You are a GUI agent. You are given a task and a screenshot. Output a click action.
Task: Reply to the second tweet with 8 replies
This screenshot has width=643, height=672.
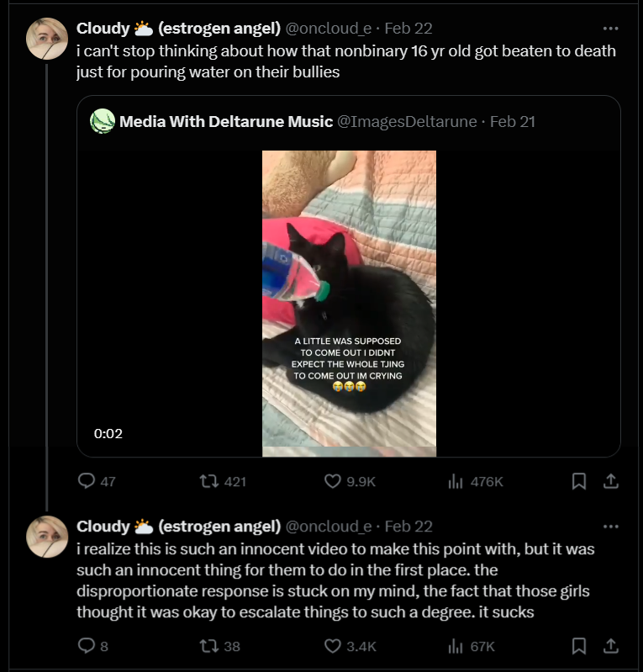tap(87, 646)
